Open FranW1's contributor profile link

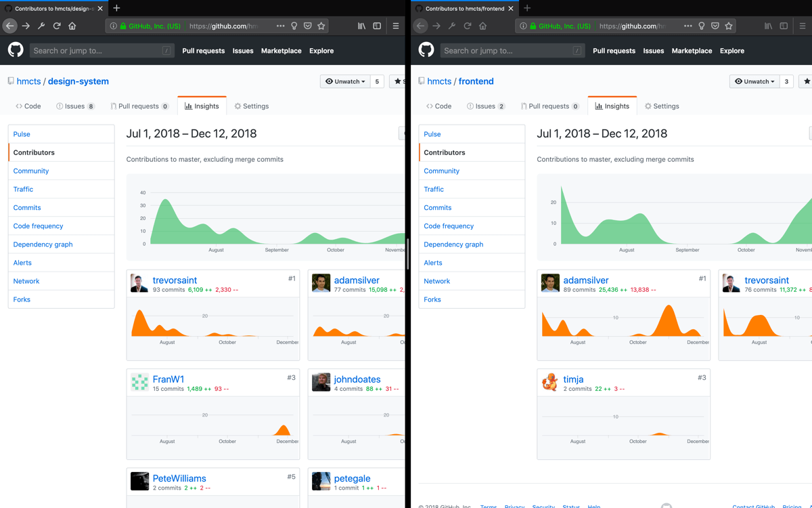pyautogui.click(x=168, y=379)
